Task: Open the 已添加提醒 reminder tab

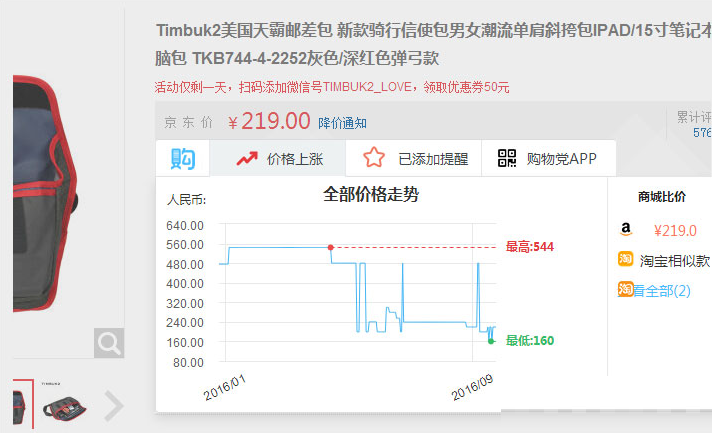Action: tap(413, 158)
